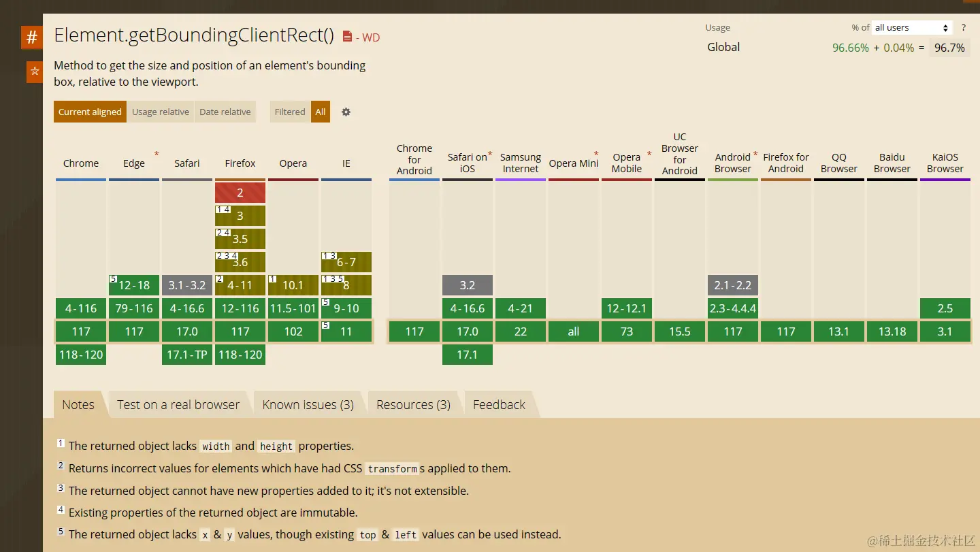This screenshot has width=980, height=552.
Task: Click the Opera column header
Action: click(x=293, y=163)
